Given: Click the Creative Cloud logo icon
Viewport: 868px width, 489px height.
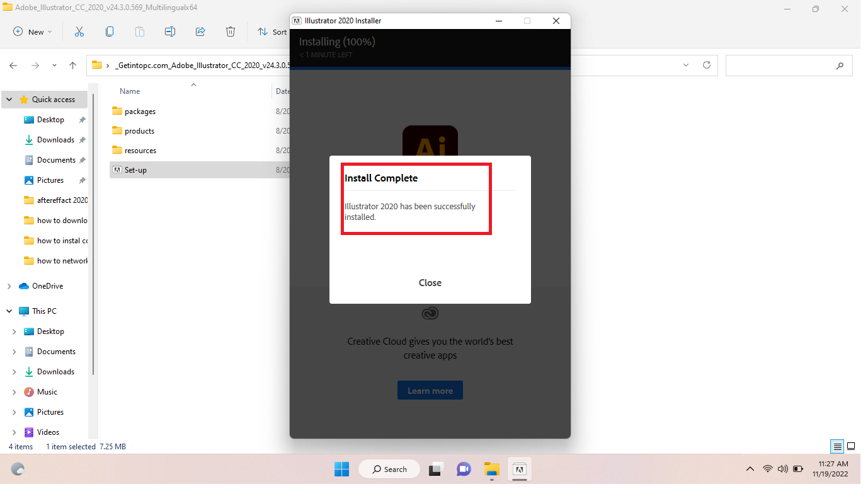Looking at the screenshot, I should pos(430,313).
